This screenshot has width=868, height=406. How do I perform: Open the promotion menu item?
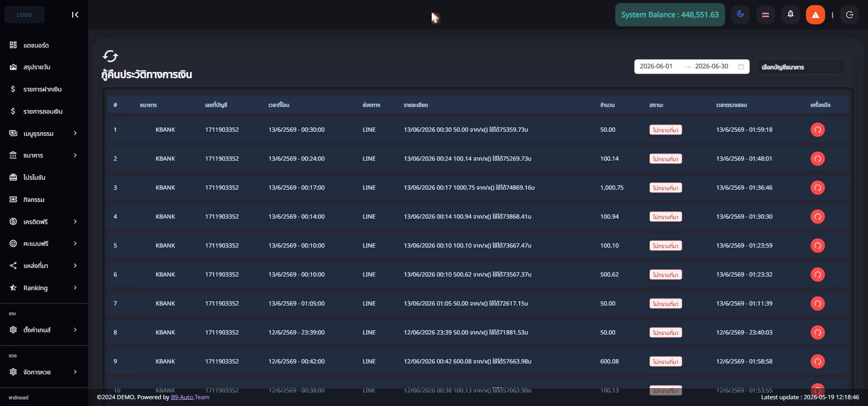(x=44, y=177)
